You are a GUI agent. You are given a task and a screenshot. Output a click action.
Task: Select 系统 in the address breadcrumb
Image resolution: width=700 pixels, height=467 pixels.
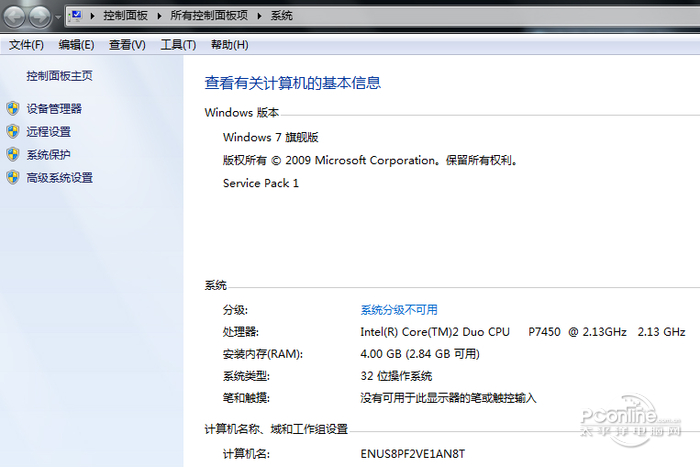click(x=282, y=16)
